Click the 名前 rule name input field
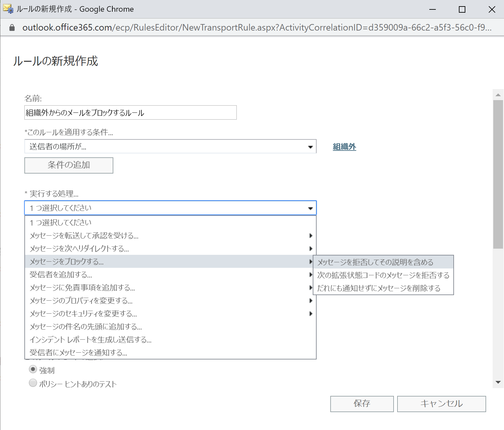 tap(131, 112)
